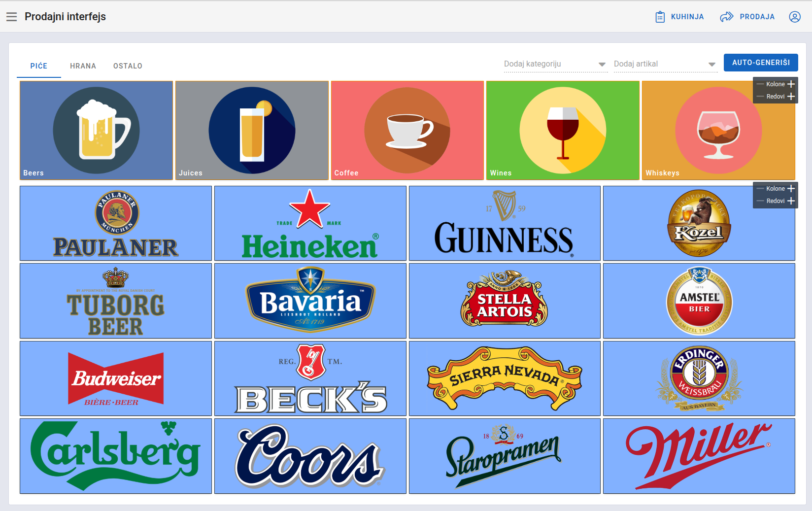812x511 pixels.
Task: Tap the Sierra Nevada tile
Action: [x=505, y=378]
